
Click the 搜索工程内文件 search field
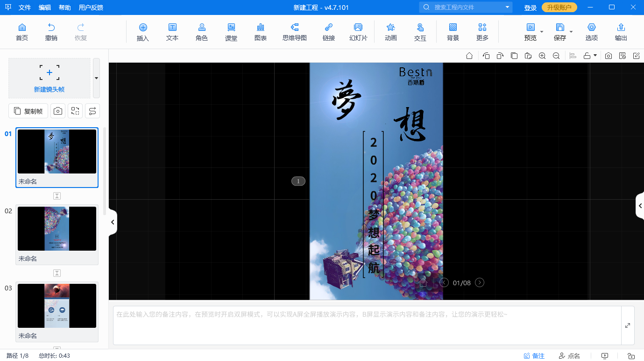[x=466, y=7]
